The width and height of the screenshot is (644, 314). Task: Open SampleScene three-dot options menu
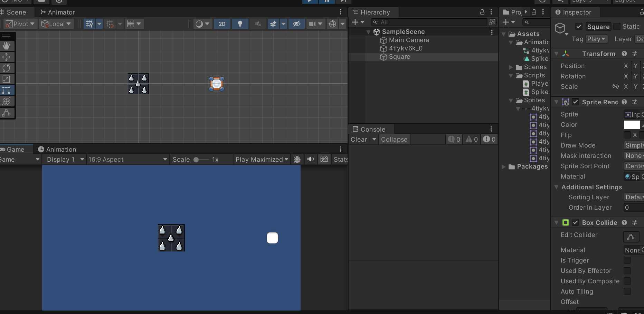[492, 32]
